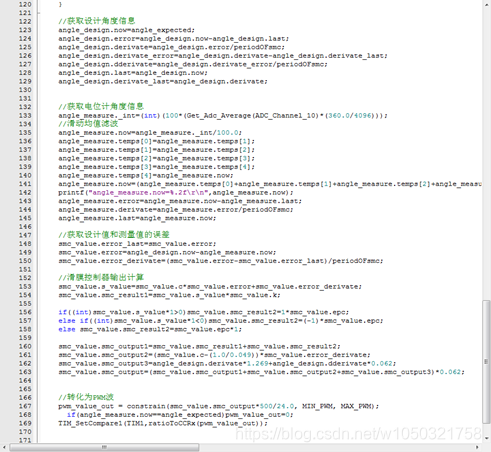The image size is (491, 452).
Task: Click line number 133 in the gutter
Action: point(25,115)
